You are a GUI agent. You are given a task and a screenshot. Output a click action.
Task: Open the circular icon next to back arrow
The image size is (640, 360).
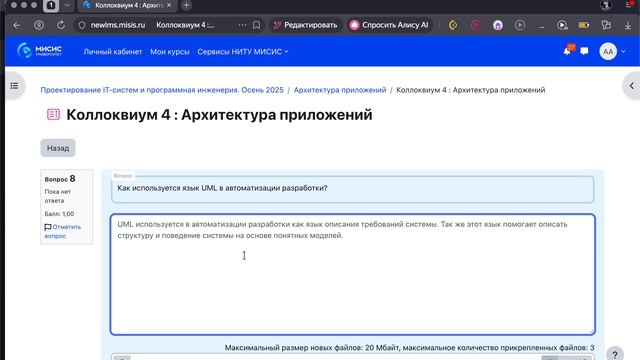pyautogui.click(x=39, y=25)
